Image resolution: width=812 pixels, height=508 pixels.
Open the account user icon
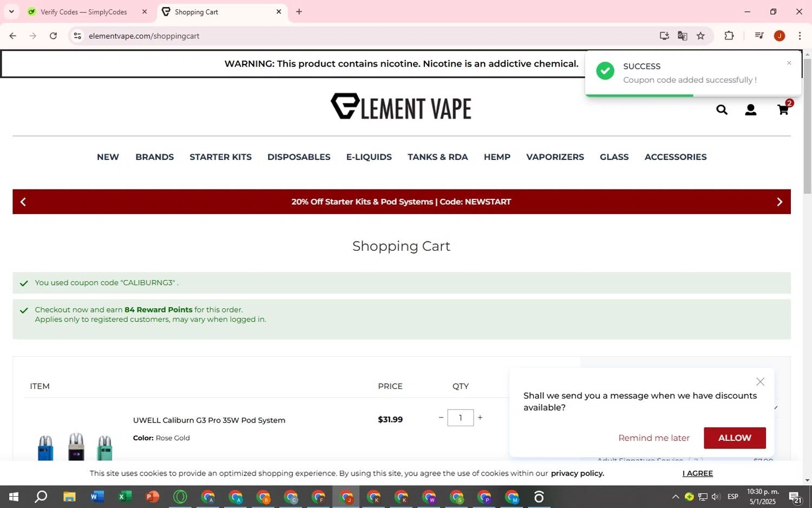pyautogui.click(x=750, y=110)
